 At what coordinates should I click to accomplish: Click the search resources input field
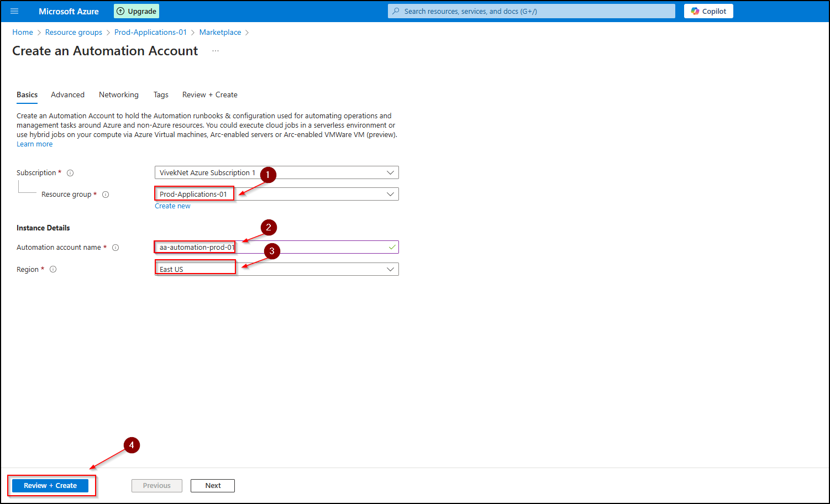[530, 11]
